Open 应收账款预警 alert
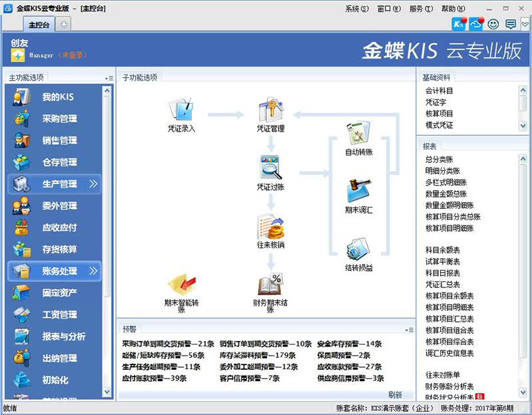 [x=349, y=366]
